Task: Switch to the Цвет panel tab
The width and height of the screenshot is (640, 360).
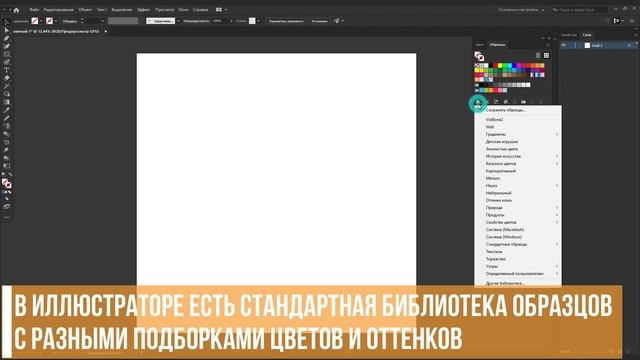Action: [x=480, y=44]
